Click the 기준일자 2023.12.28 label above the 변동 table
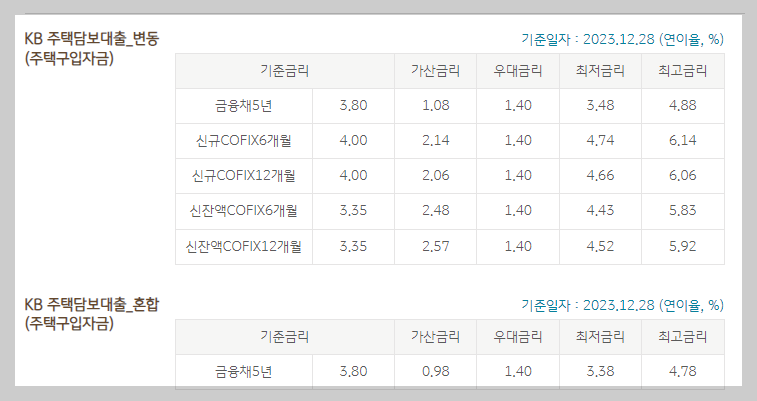The width and height of the screenshot is (757, 401). coord(622,39)
